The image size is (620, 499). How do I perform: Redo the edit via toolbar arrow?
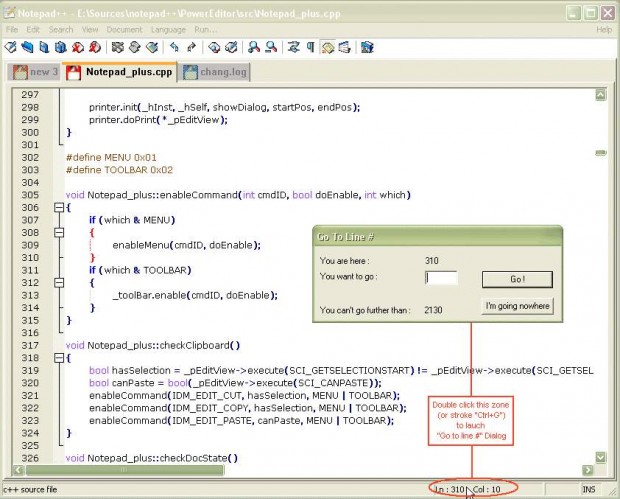click(191, 47)
